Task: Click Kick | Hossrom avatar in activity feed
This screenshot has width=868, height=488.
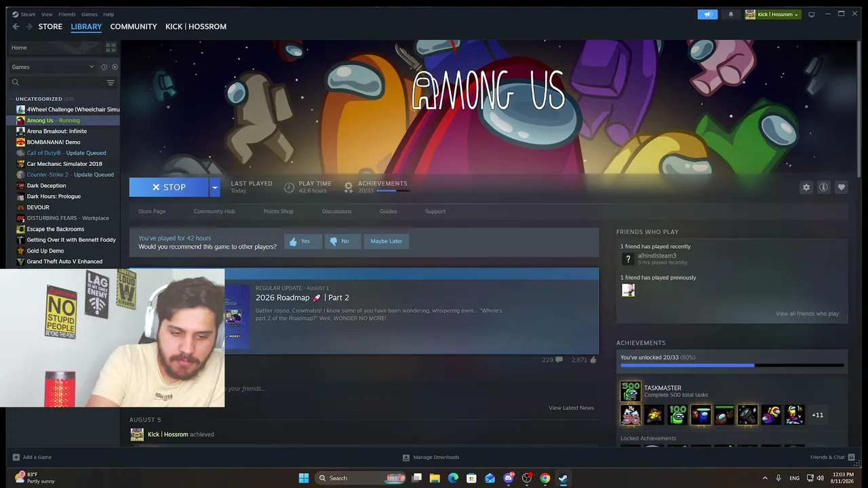Action: pyautogui.click(x=137, y=434)
